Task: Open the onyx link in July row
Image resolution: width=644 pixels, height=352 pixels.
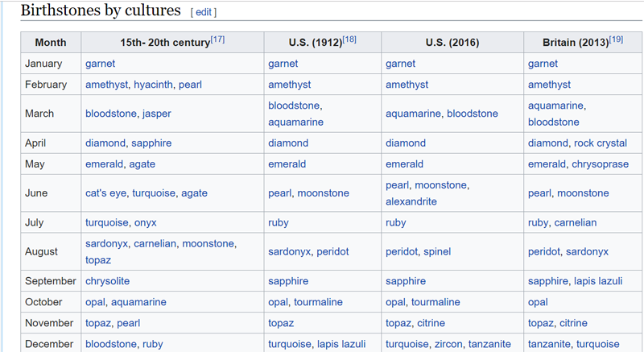Action: coord(146,222)
